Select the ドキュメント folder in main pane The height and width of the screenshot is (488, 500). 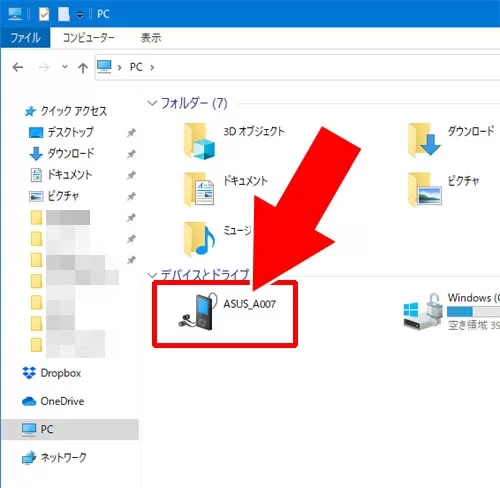[x=200, y=189]
